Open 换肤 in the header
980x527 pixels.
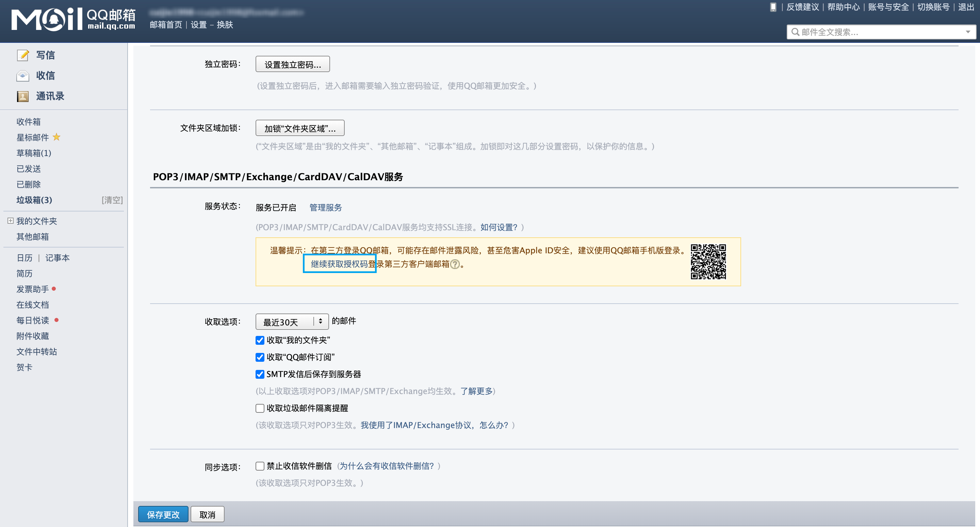coord(225,25)
